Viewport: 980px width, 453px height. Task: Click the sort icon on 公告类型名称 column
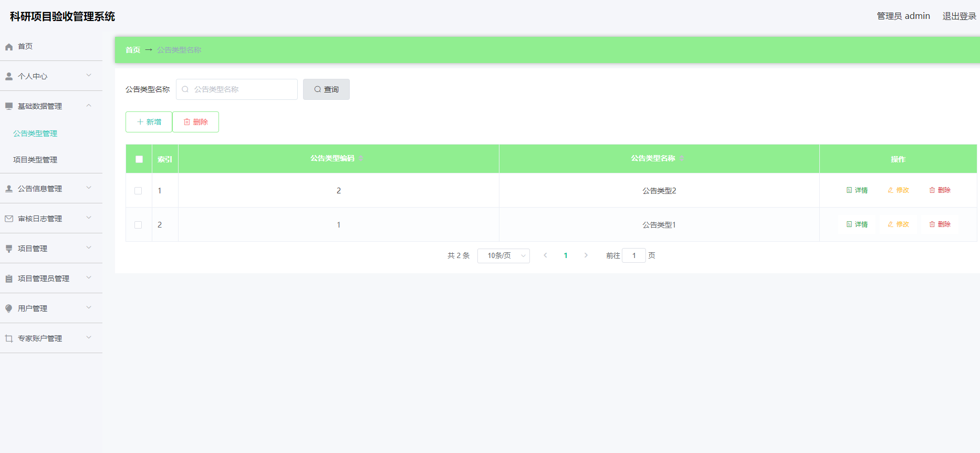[682, 159]
